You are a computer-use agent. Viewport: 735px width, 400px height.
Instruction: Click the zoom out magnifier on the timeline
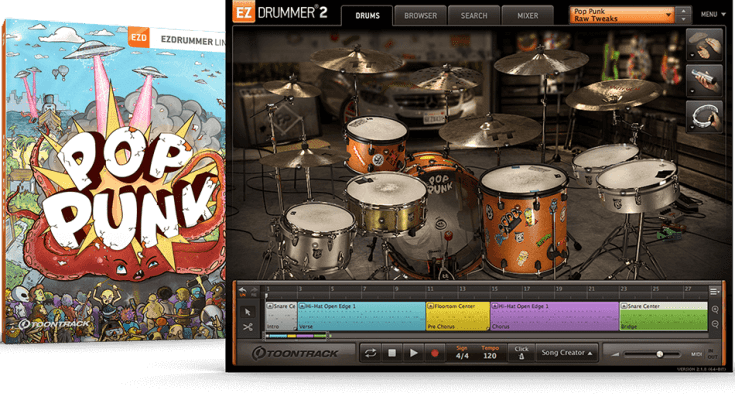(x=715, y=325)
